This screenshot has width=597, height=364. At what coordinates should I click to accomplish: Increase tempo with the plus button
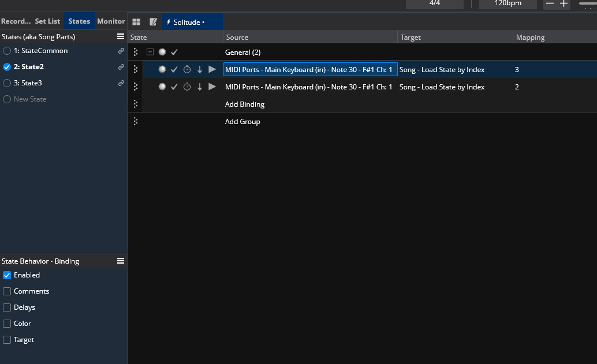click(x=564, y=3)
